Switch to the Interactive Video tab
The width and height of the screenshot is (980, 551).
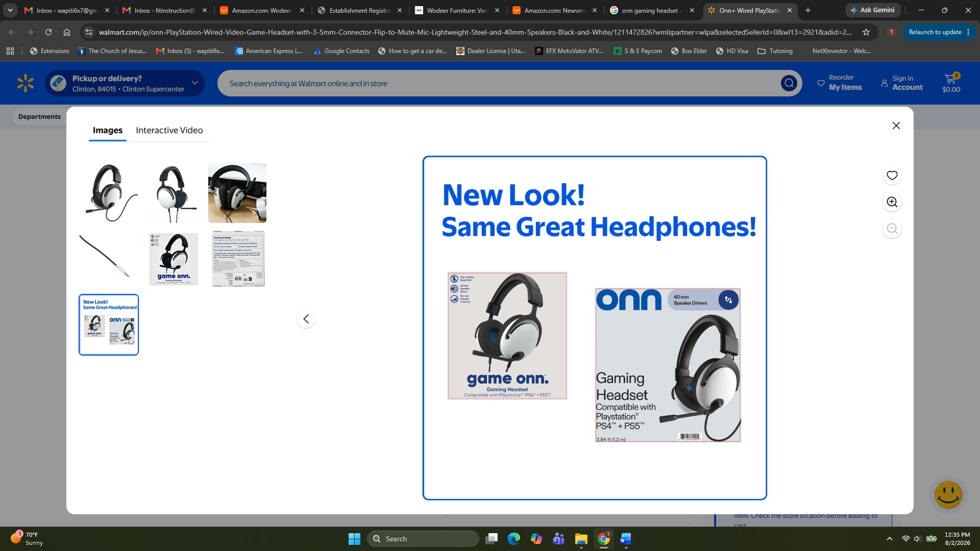coord(169,130)
